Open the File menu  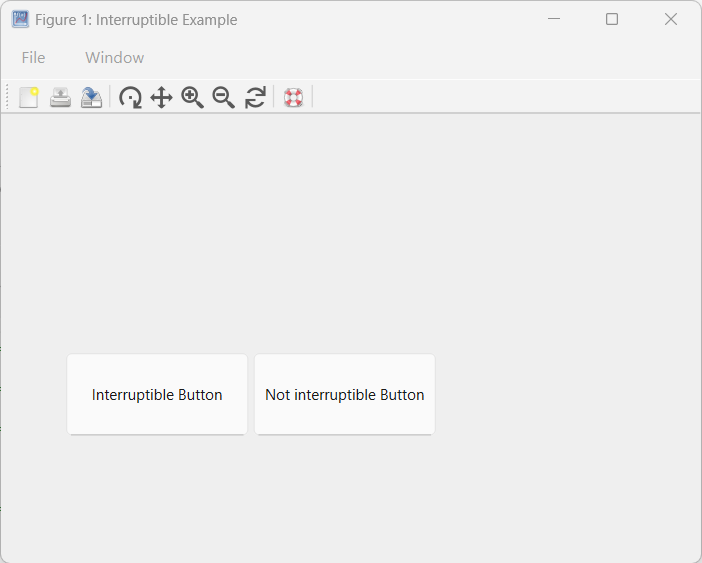33,58
